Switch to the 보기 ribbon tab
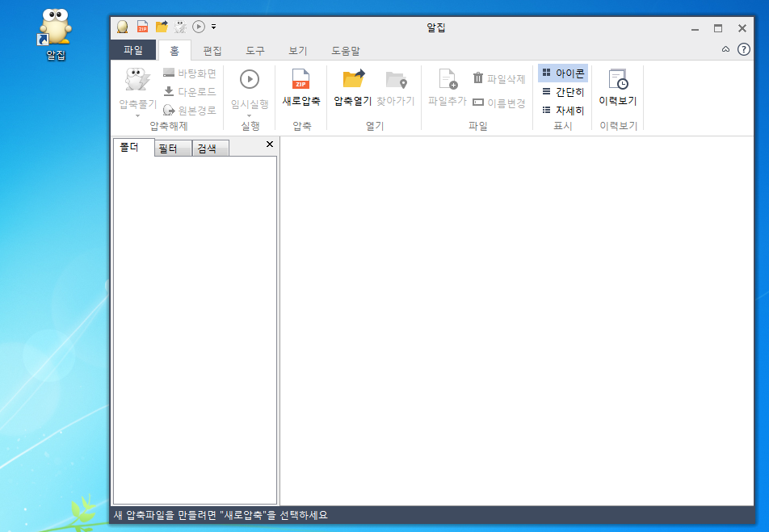The image size is (769, 532). coord(298,51)
